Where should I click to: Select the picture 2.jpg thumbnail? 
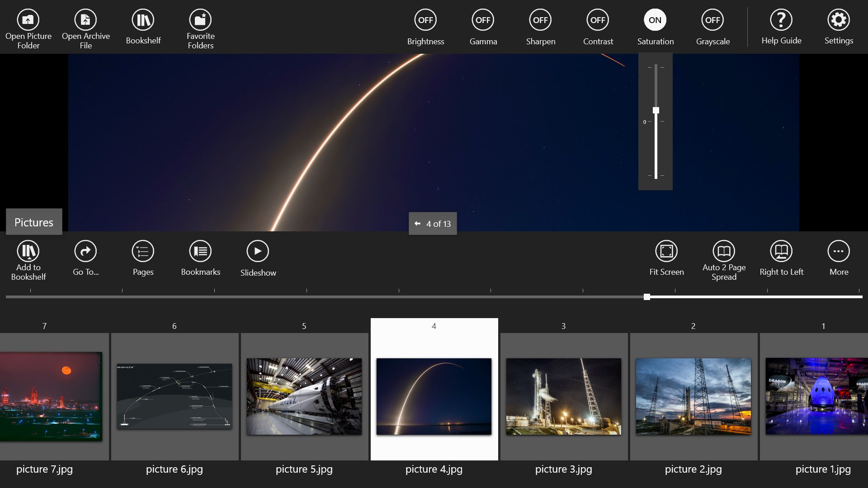coord(693,396)
